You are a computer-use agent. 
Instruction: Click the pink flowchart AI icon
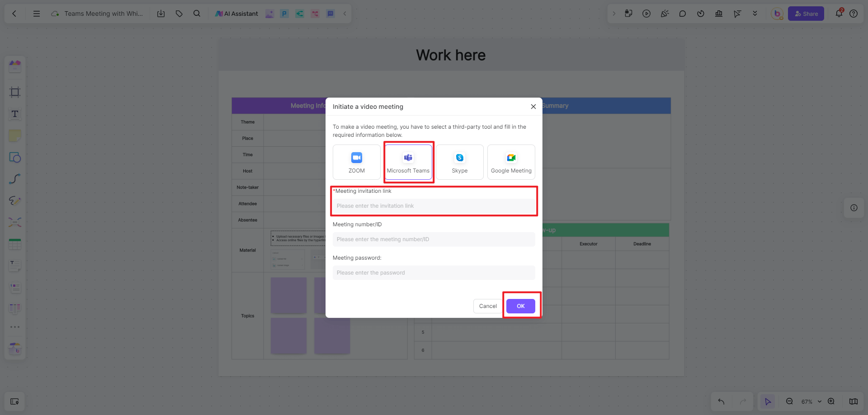point(315,14)
